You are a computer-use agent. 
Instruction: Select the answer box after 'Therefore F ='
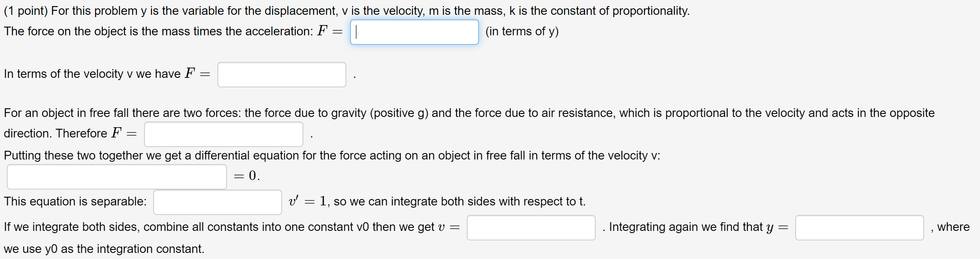click(224, 134)
